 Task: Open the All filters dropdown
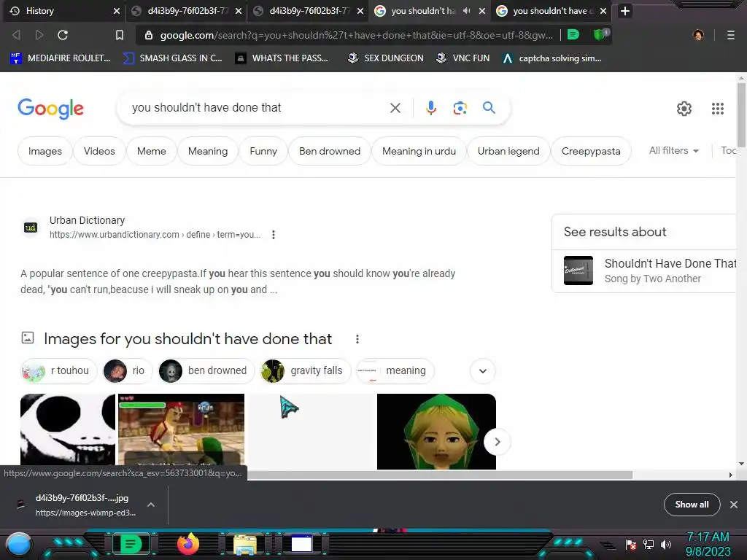(673, 150)
